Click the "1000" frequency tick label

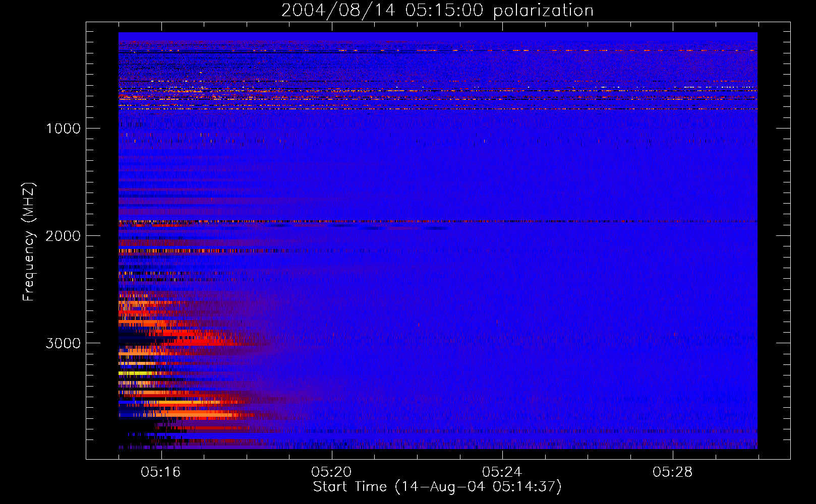click(63, 129)
